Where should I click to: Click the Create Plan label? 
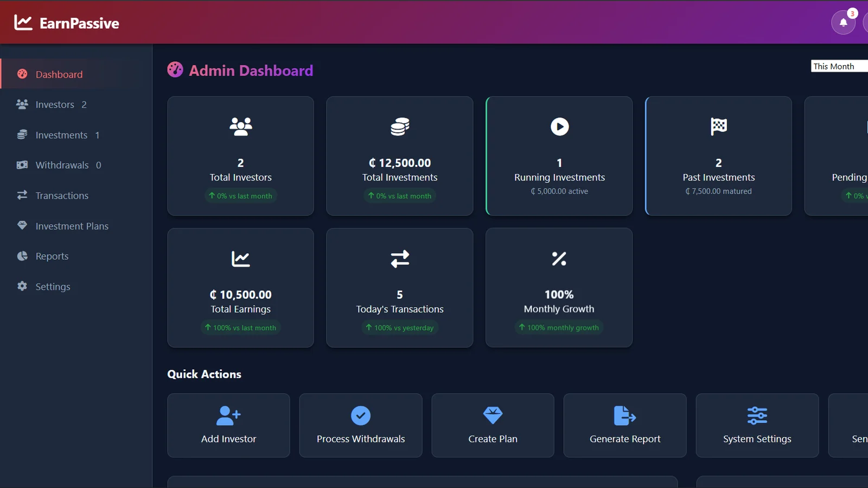[x=493, y=439]
